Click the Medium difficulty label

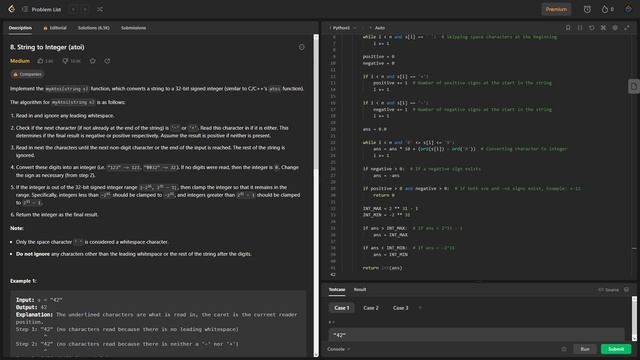coord(20,61)
